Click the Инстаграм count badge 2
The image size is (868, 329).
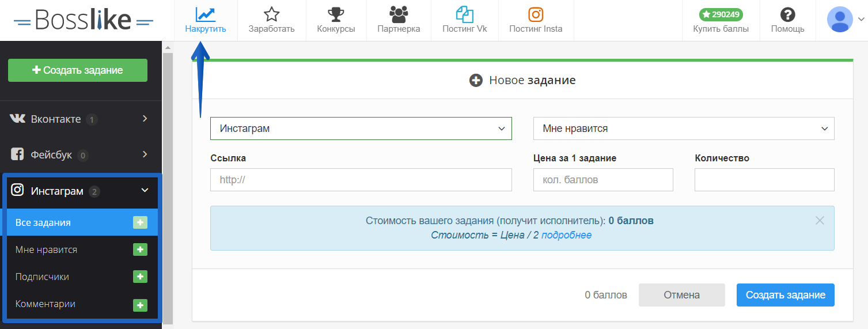pyautogui.click(x=94, y=192)
